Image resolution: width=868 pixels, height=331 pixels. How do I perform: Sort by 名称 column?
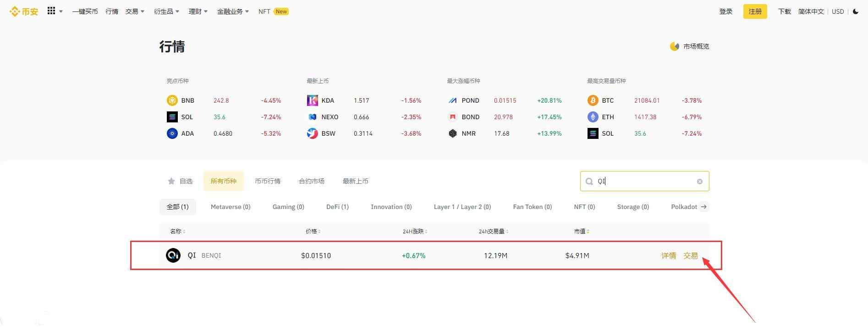178,232
